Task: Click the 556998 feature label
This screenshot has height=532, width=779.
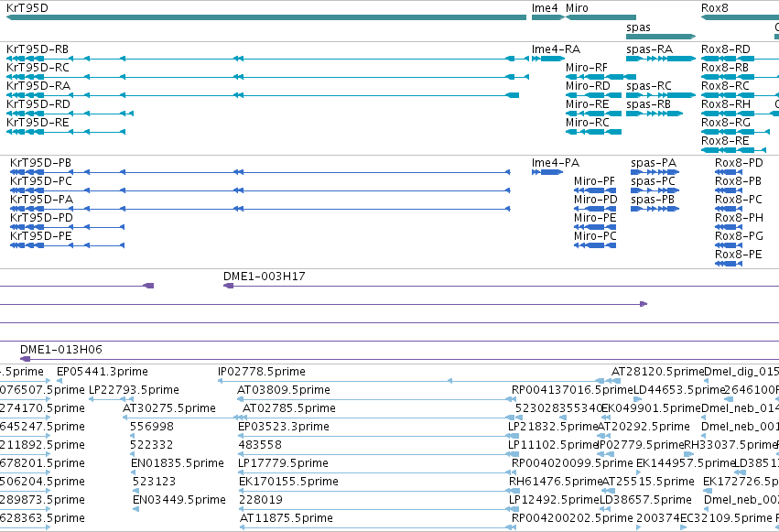Action: point(152,427)
